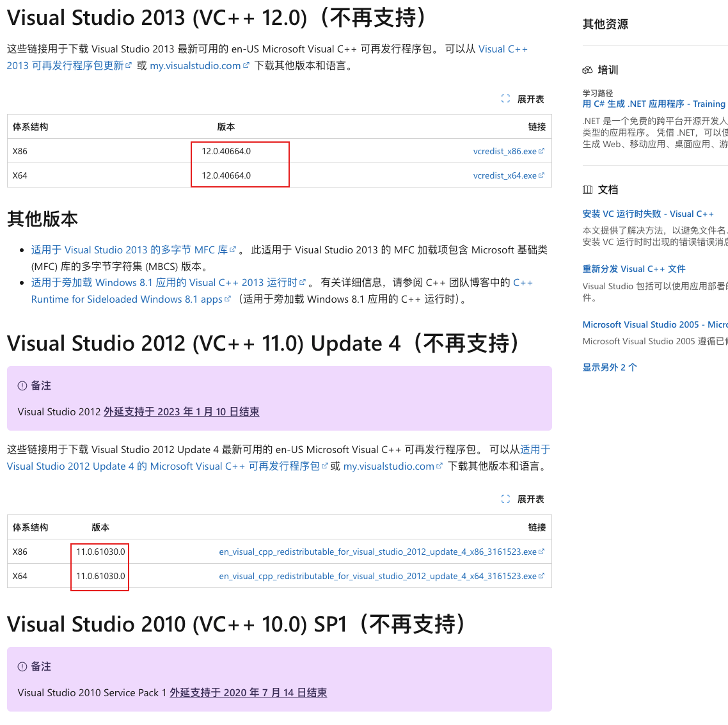This screenshot has width=728, height=725.
Task: Show 2 more documents (显示另外 2 个)
Action: [x=610, y=367]
